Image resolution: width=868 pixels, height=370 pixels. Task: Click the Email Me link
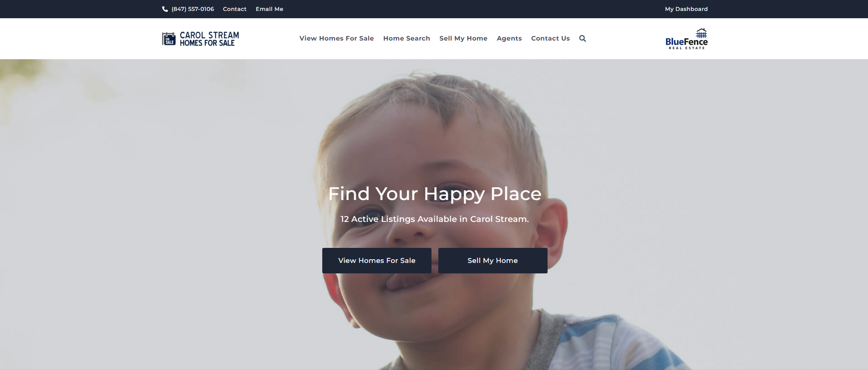coord(269,9)
